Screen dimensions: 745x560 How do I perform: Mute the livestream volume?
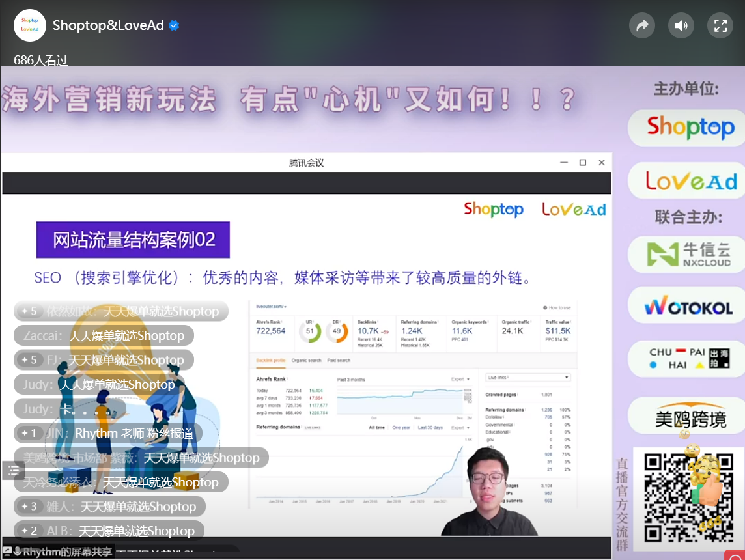(x=681, y=25)
